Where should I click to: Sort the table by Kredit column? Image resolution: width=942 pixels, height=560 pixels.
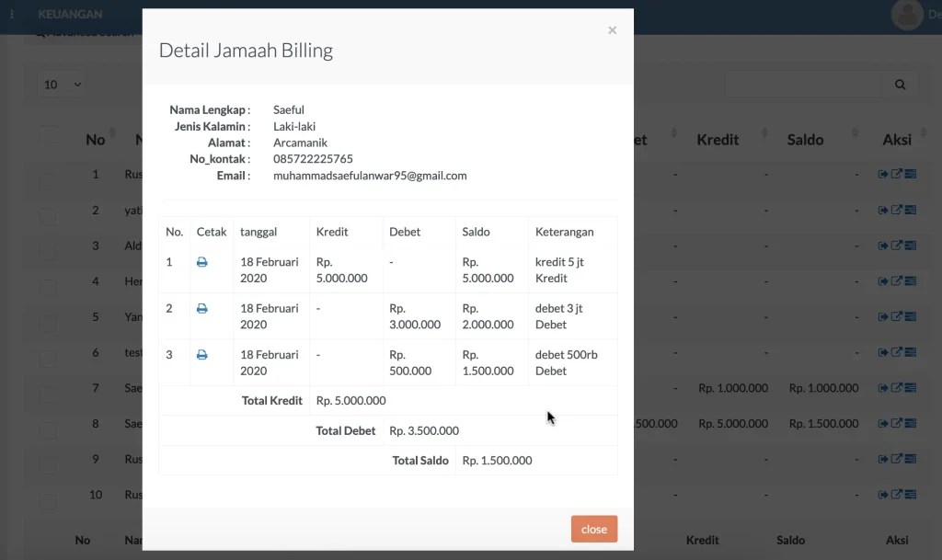[x=718, y=140]
